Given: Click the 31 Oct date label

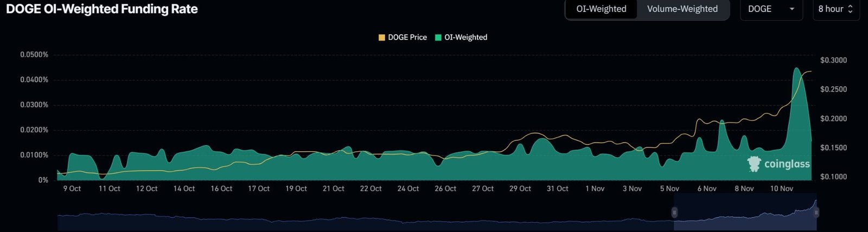Looking at the screenshot, I should pyautogui.click(x=558, y=189).
